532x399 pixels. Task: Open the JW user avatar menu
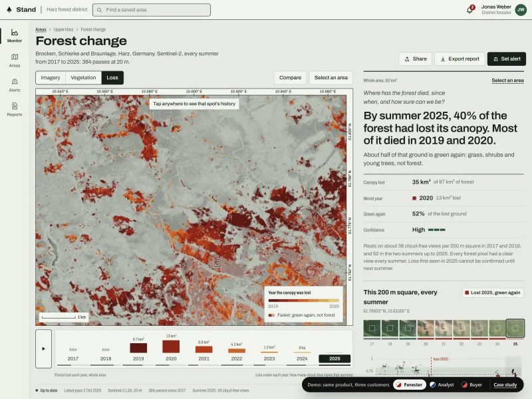click(x=521, y=9)
